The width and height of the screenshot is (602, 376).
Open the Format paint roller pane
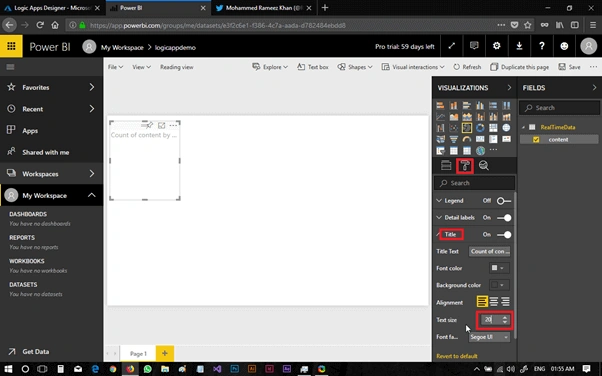point(465,166)
